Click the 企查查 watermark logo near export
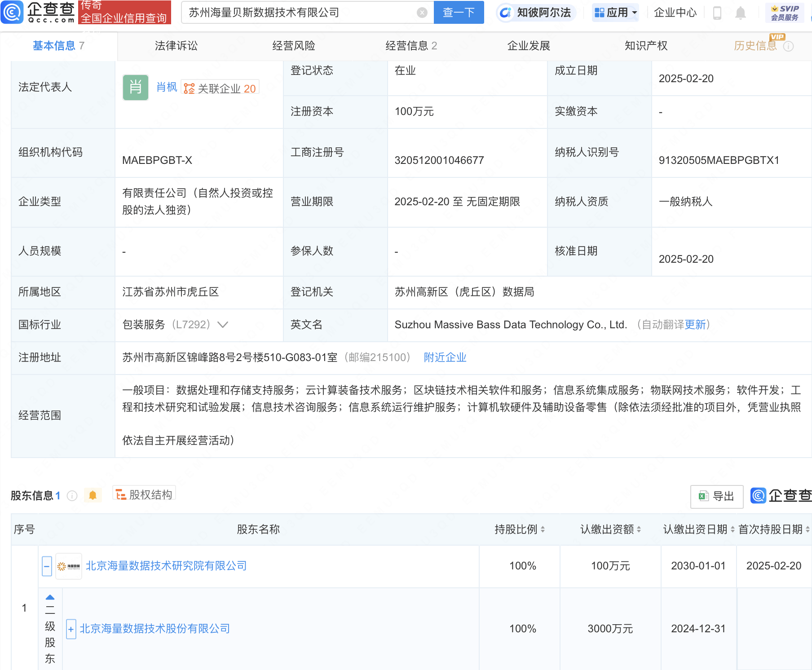Image resolution: width=812 pixels, height=670 pixels. click(x=781, y=496)
